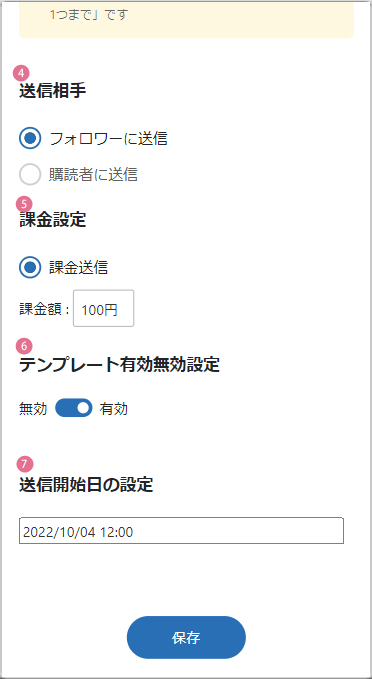Click the number 4 badge above 送信相手
372x679 pixels.
pyautogui.click(x=22, y=73)
